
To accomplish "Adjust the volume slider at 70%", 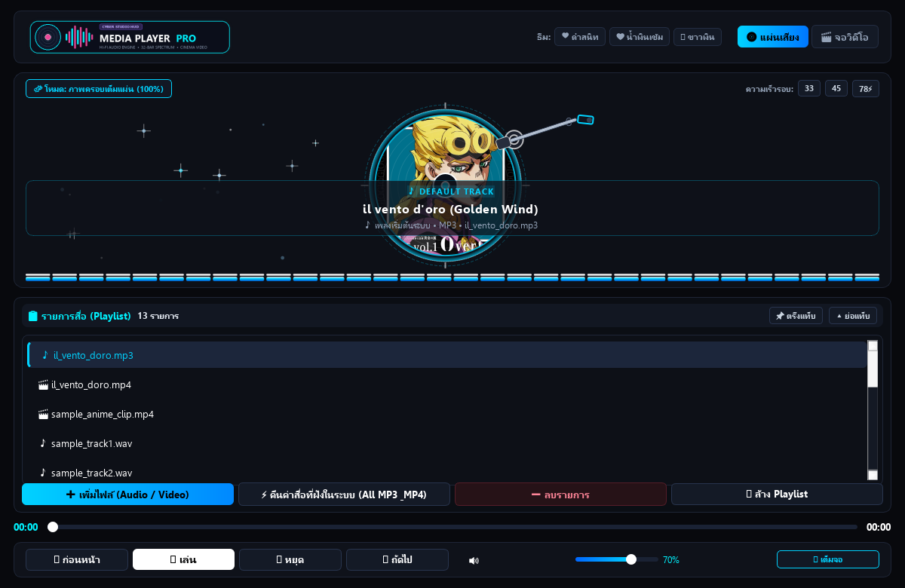I will coord(617,559).
